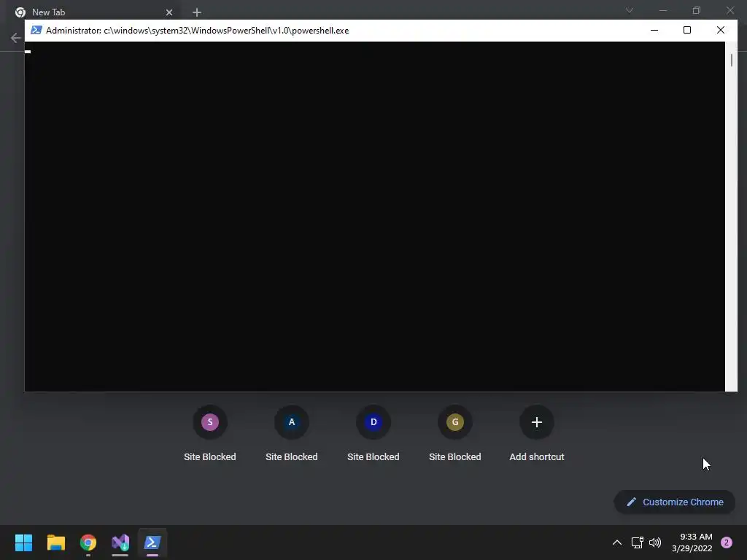Open the G Site Blocked shortcut
The height and width of the screenshot is (560, 747).
point(455,433)
